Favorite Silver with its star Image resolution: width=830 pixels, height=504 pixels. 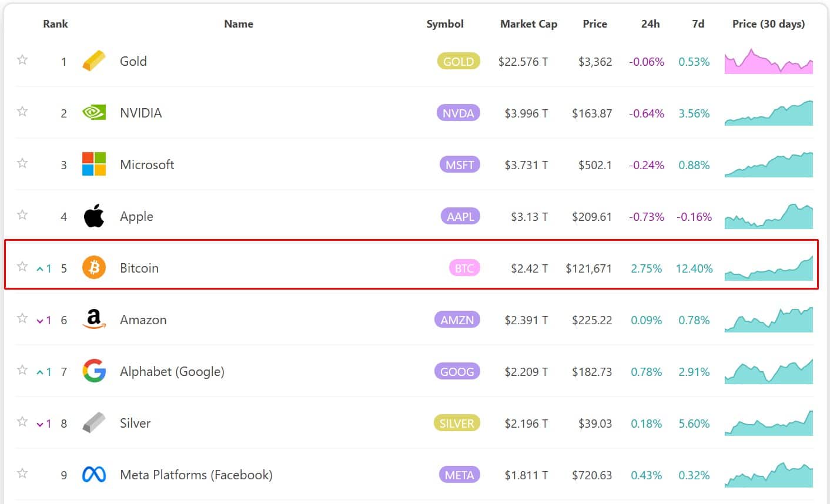click(x=22, y=422)
